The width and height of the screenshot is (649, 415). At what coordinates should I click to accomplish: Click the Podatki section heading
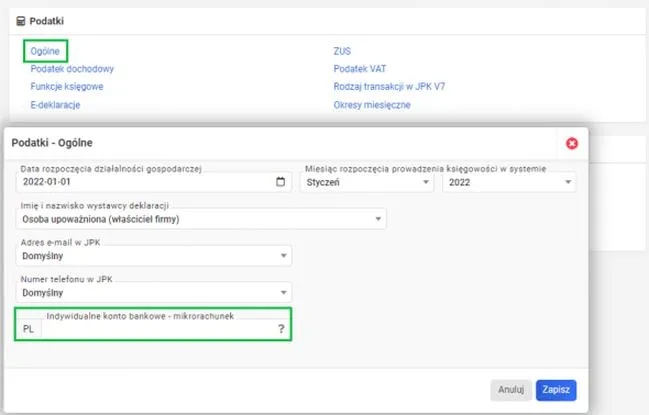(x=46, y=21)
